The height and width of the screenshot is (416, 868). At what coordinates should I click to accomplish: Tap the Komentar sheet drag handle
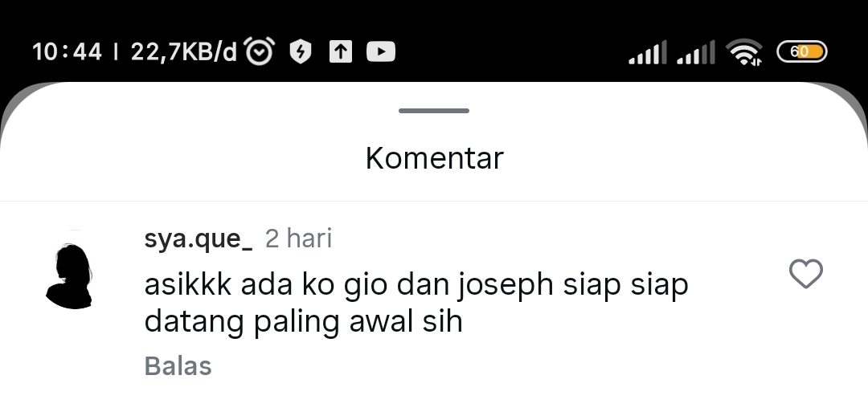pyautogui.click(x=434, y=111)
